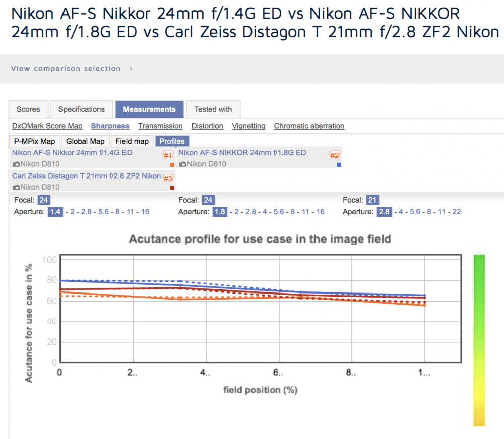Open Nikon AF-S Nikkor 24mm f/1.4G ED link

pyautogui.click(x=72, y=153)
